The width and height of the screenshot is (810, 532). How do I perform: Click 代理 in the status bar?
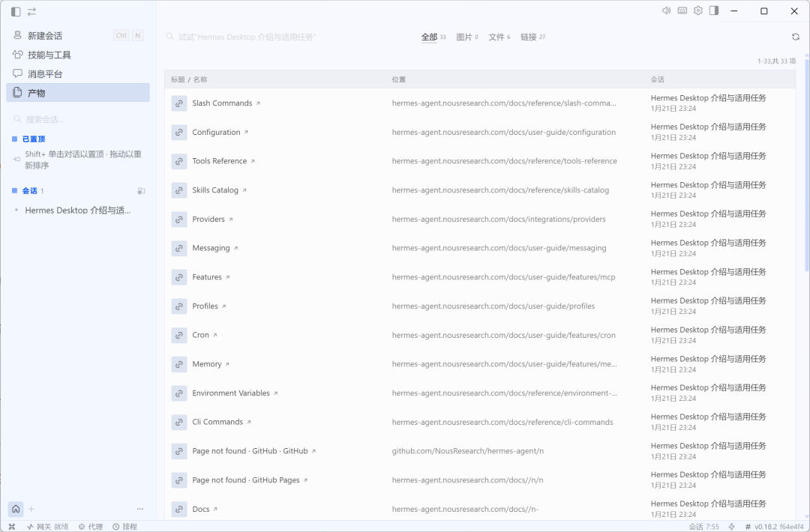(91, 526)
